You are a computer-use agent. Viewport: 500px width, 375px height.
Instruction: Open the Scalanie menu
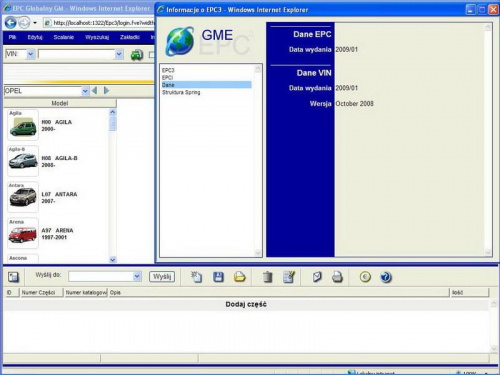tap(64, 37)
